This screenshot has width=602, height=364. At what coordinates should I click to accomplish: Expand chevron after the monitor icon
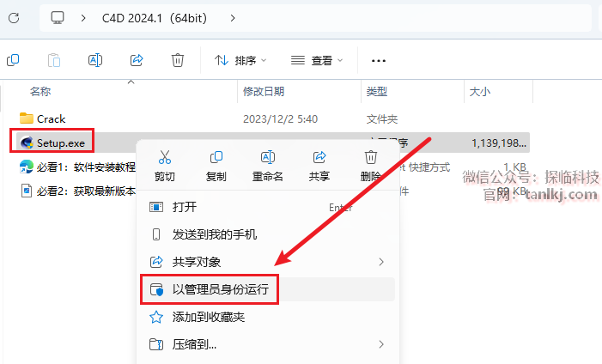tap(83, 18)
